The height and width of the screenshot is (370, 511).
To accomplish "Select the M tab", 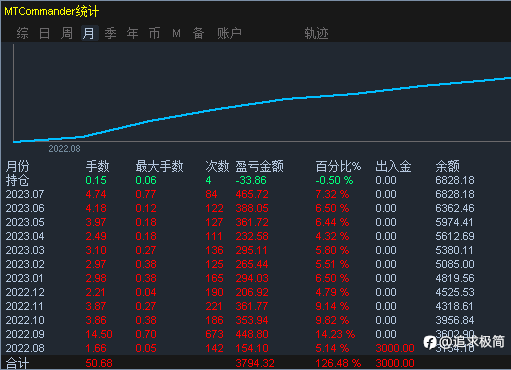I will [x=176, y=33].
